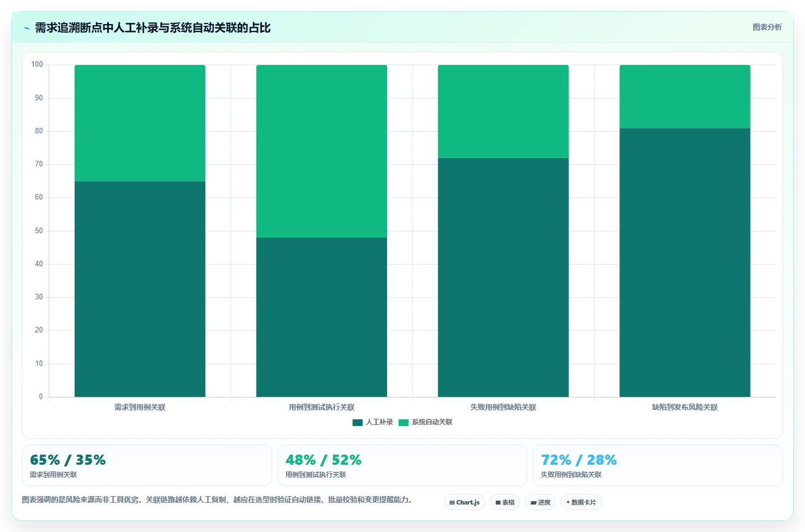Click the light green segment of the 缺陷到发布风险关联 bar

tap(685, 96)
